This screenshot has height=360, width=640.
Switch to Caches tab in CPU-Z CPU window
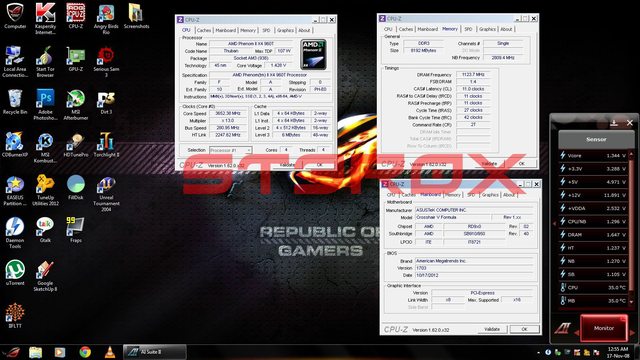(204, 30)
